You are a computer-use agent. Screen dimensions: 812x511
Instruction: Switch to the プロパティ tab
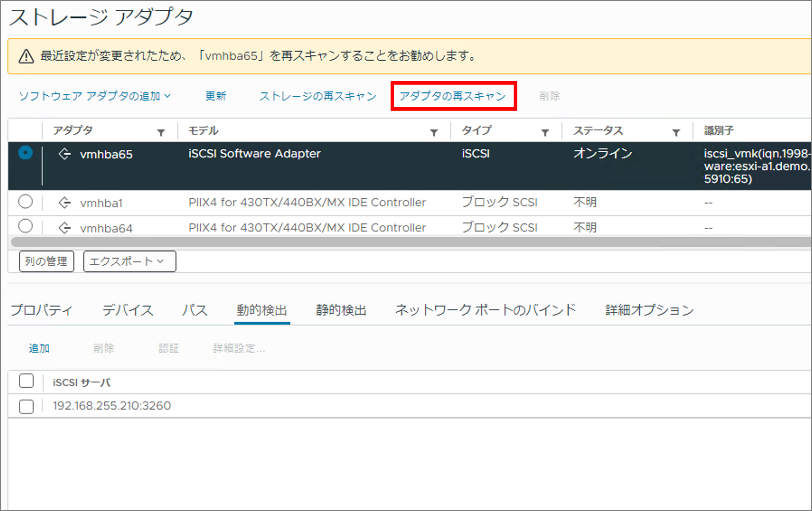[x=41, y=310]
